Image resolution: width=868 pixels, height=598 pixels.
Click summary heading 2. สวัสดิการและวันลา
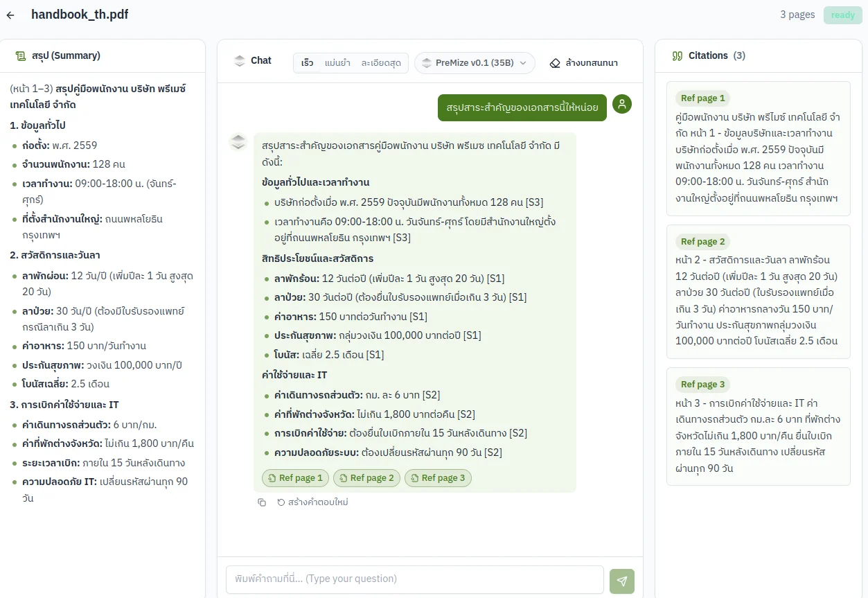(55, 255)
